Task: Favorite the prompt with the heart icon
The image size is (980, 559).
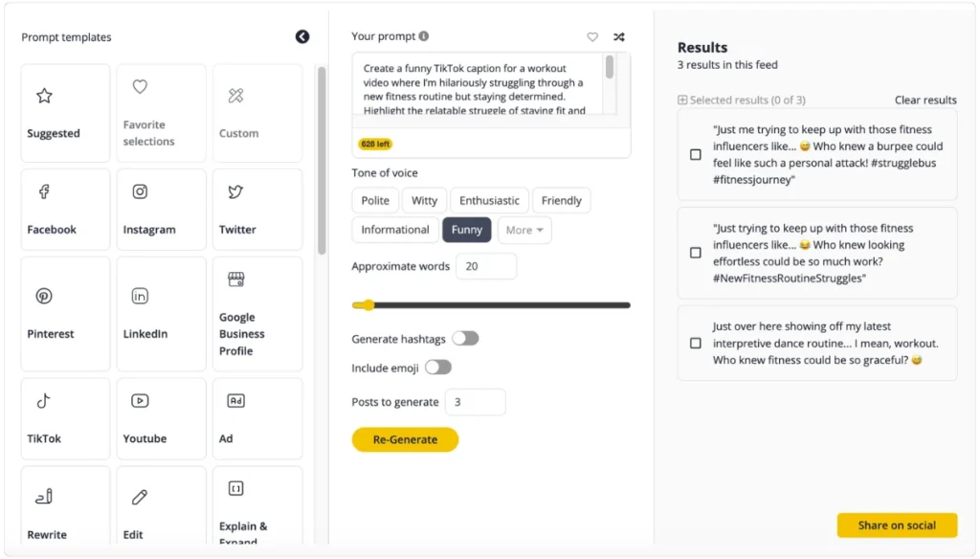Action: [592, 37]
